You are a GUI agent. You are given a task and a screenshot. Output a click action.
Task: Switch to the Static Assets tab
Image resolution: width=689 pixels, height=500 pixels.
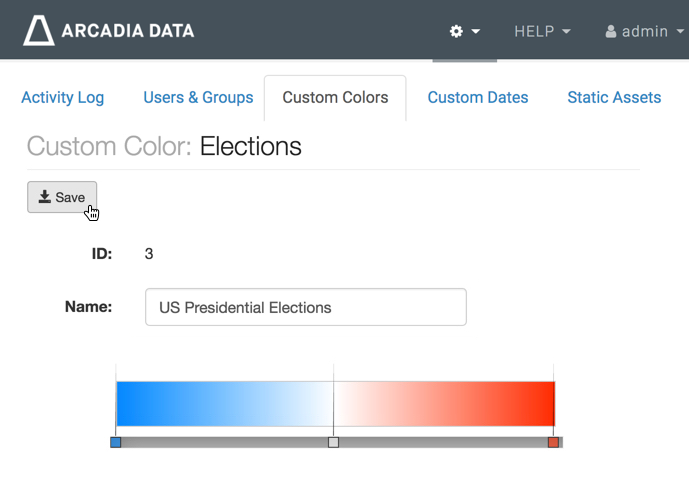(x=614, y=97)
